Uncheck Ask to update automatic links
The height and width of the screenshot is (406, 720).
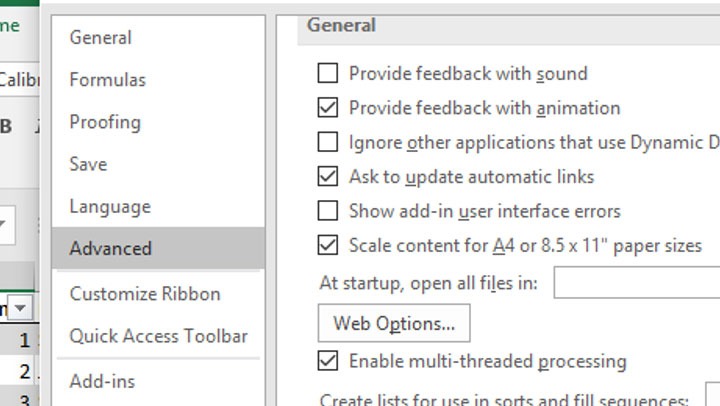pyautogui.click(x=327, y=177)
